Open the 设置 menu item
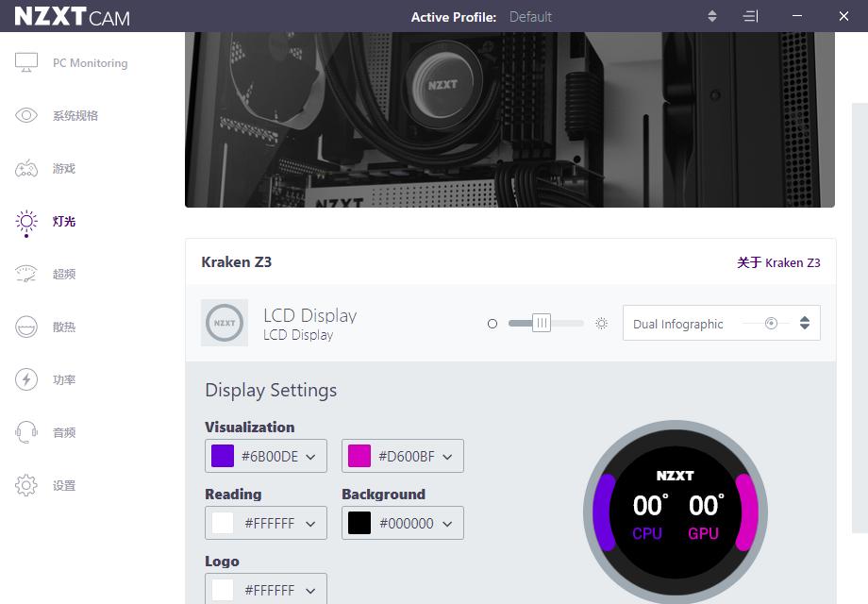This screenshot has height=604, width=868. tap(63, 485)
